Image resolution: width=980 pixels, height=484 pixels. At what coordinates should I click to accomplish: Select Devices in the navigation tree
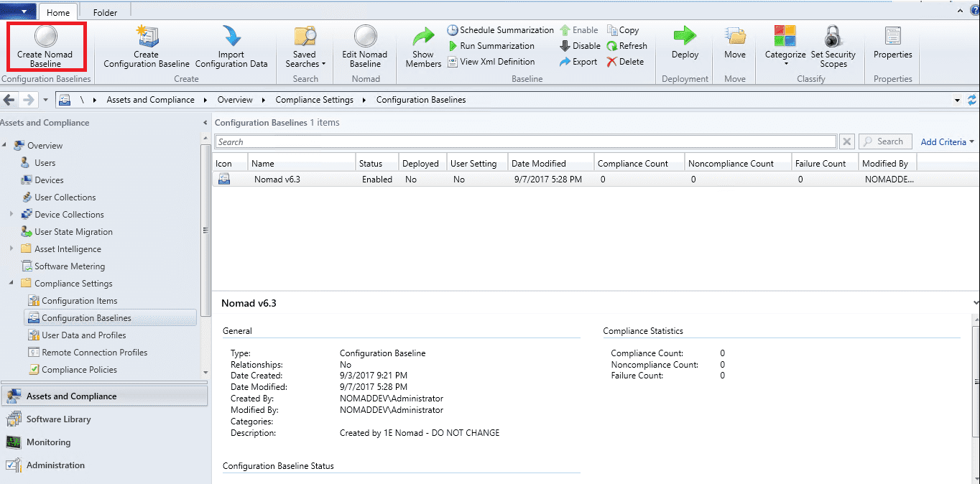click(49, 180)
